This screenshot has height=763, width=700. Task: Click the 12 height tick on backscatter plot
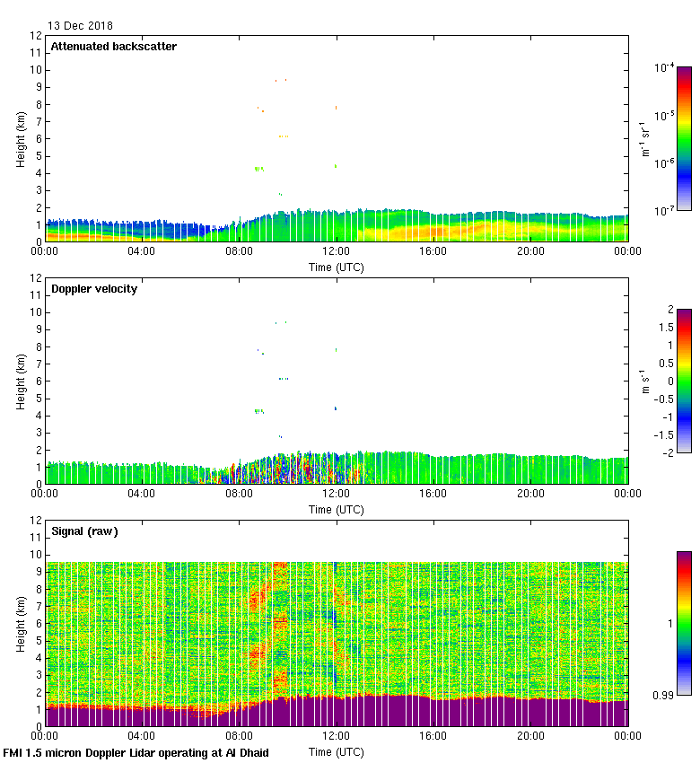tap(36, 36)
